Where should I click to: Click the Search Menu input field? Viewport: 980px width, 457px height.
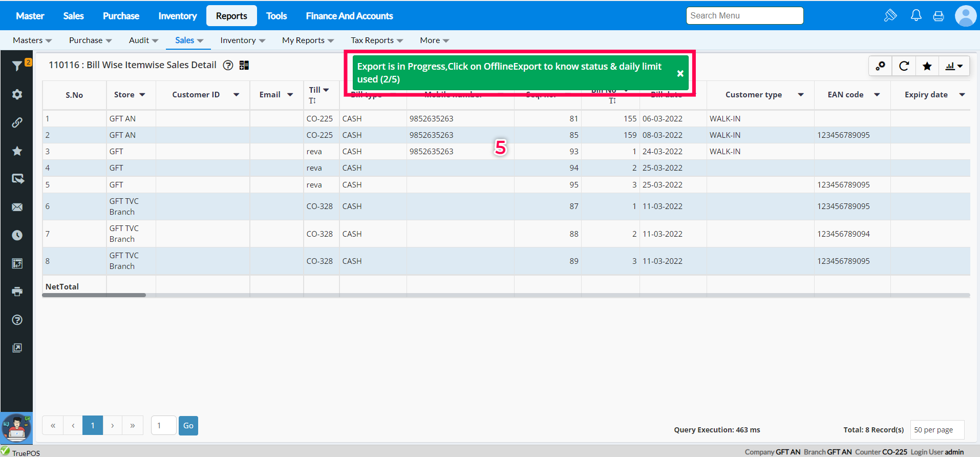744,16
